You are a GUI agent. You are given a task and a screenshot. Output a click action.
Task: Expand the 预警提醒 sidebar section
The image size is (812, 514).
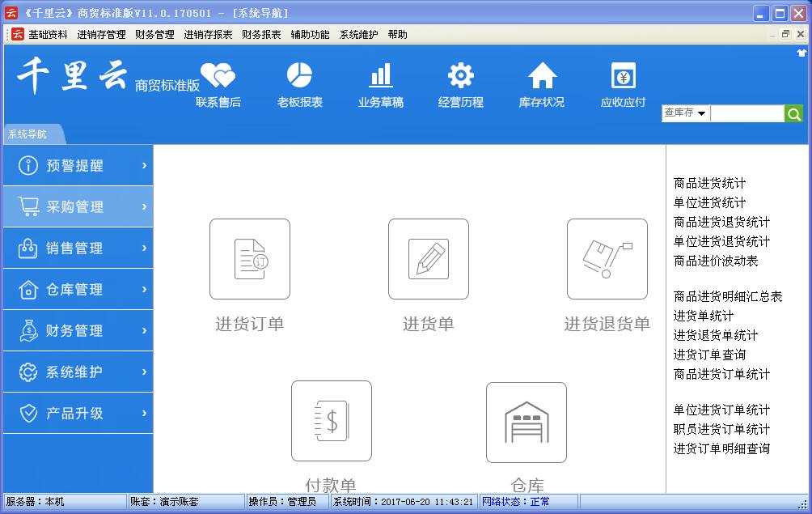coord(78,166)
